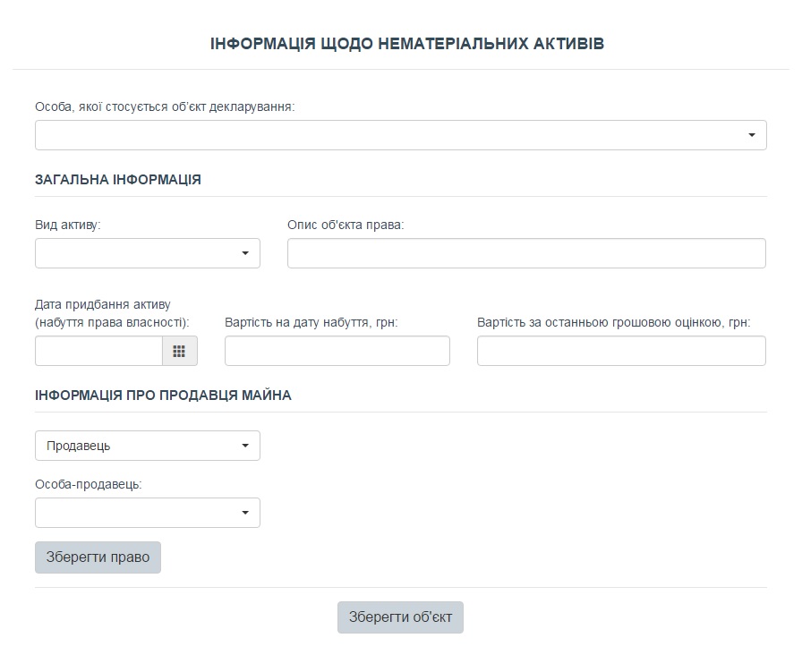Screen dimensions: 802x672
Task: Expand the declaration subject person dropdown
Action: (x=400, y=135)
